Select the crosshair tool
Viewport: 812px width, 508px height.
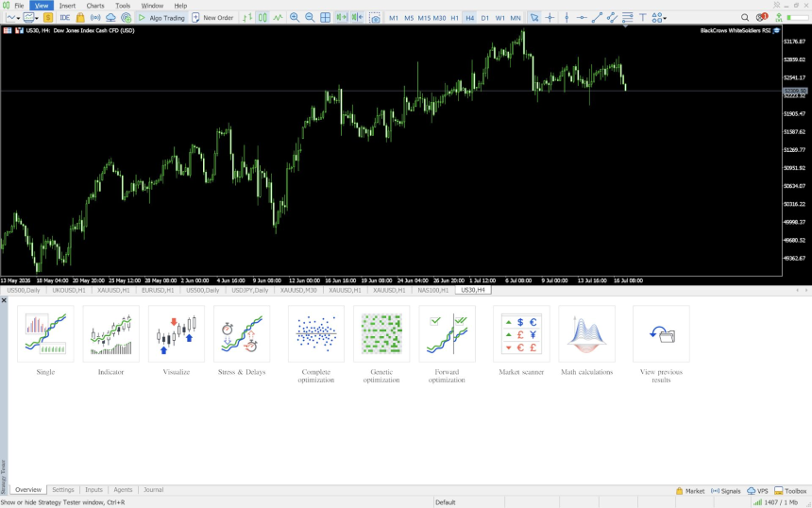(550, 18)
